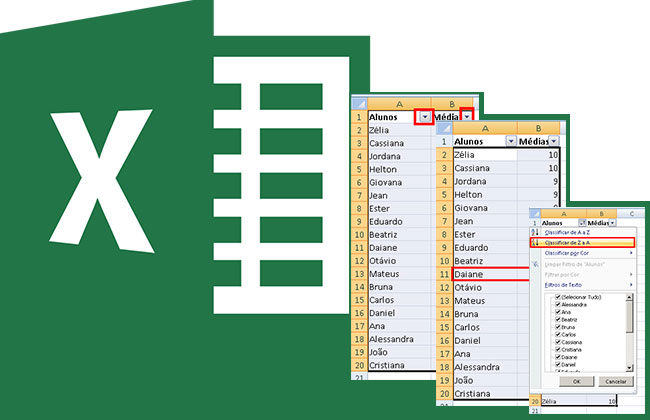Click the sort Z to A icon in filter menu
Screen dimensions: 650x420
click(x=535, y=243)
